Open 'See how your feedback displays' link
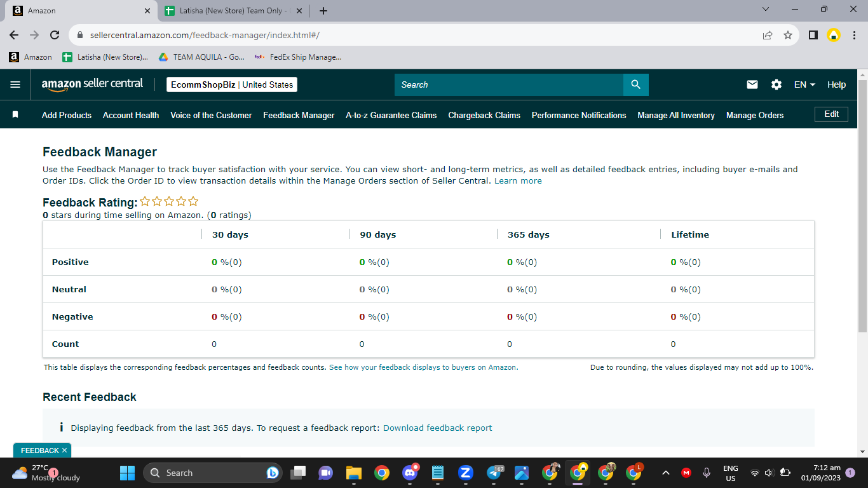The height and width of the screenshot is (488, 868). pos(423,367)
